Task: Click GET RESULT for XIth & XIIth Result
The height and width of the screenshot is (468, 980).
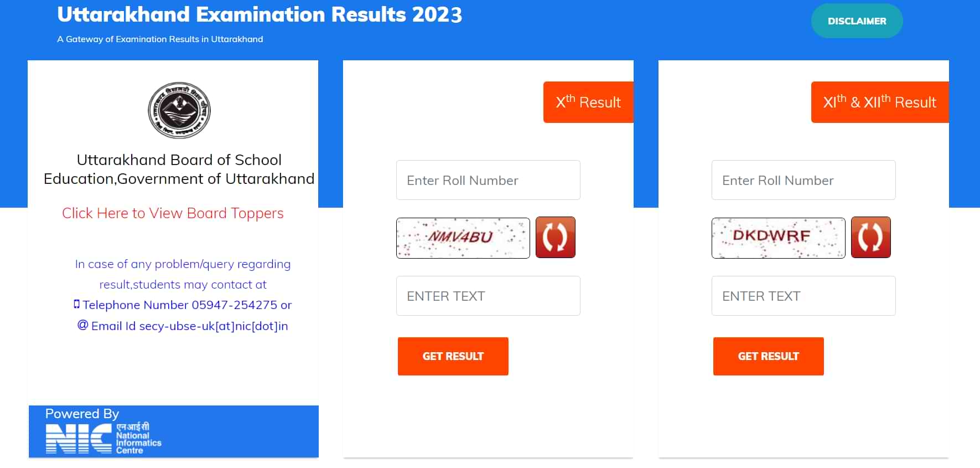Action: (x=768, y=356)
